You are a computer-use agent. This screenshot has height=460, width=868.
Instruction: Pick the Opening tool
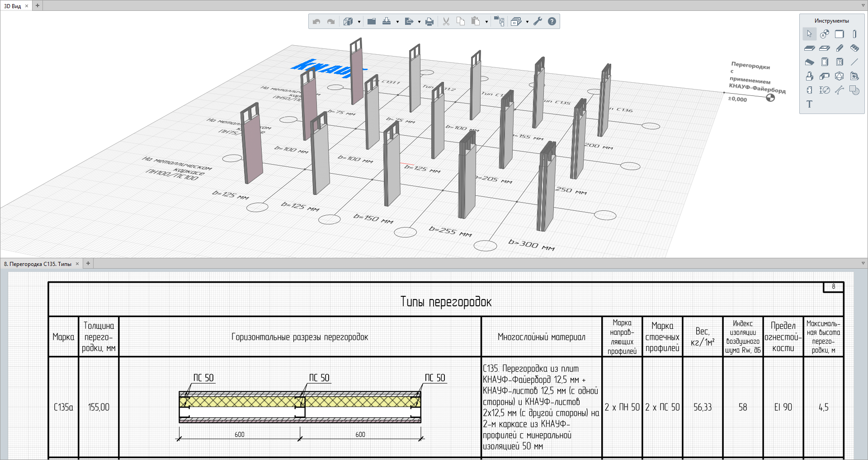(825, 48)
